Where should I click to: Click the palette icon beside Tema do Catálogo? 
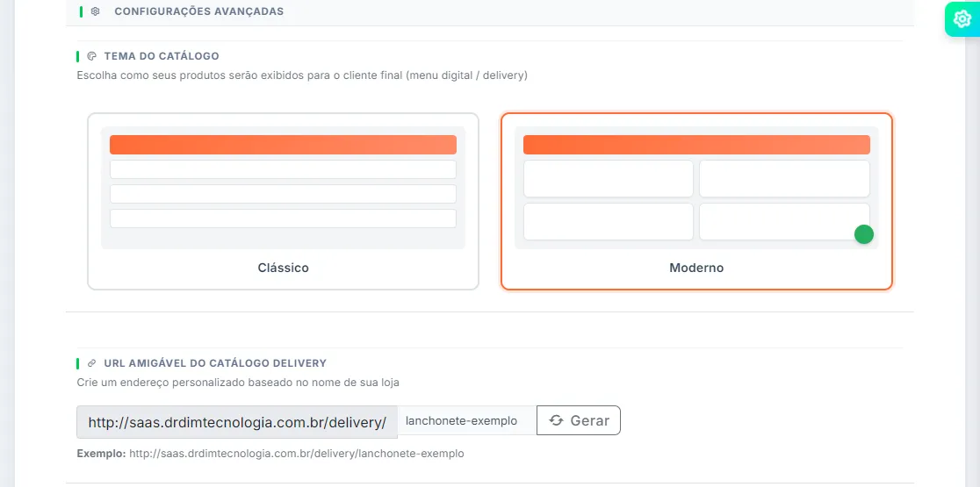point(92,56)
